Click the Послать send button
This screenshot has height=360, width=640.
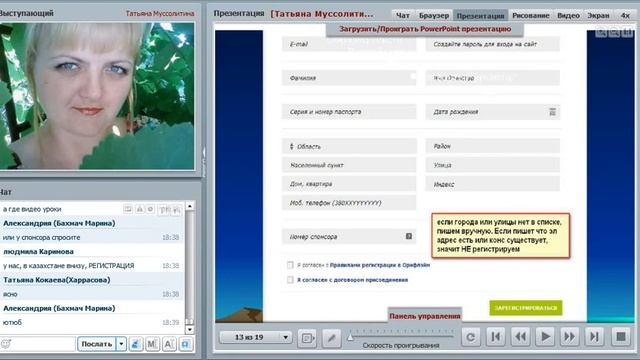point(97,344)
